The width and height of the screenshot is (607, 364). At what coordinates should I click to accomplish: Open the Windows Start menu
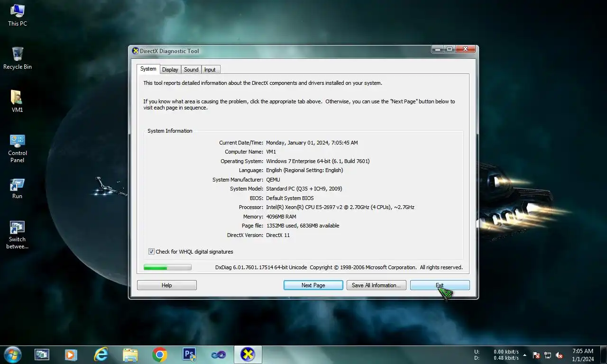(x=12, y=355)
